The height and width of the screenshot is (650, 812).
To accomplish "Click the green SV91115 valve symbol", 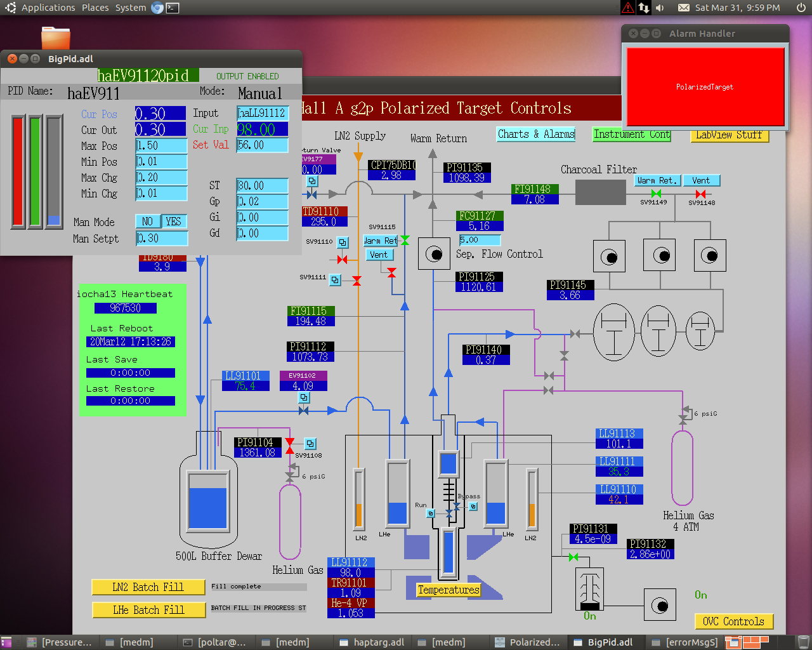I will (405, 240).
